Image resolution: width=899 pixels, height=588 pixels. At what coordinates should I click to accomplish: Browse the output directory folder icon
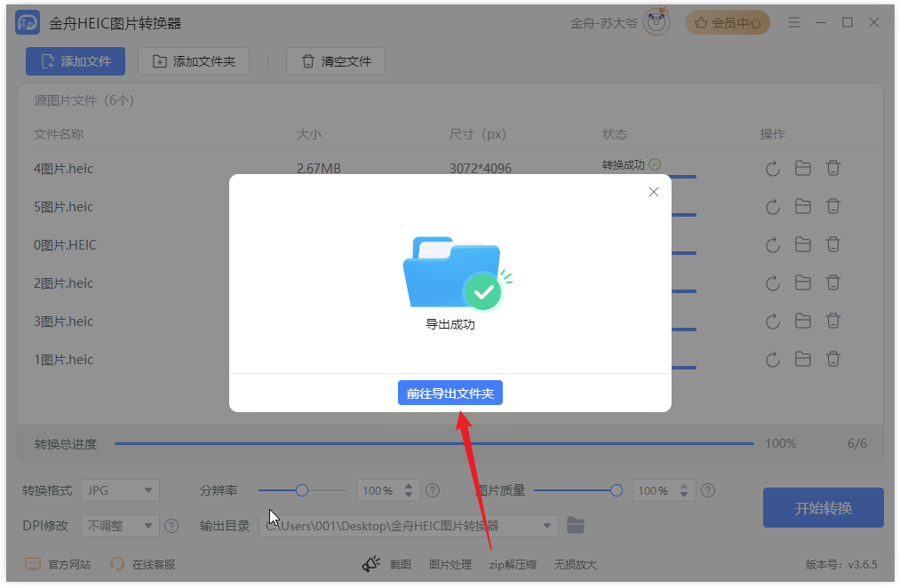click(x=575, y=525)
